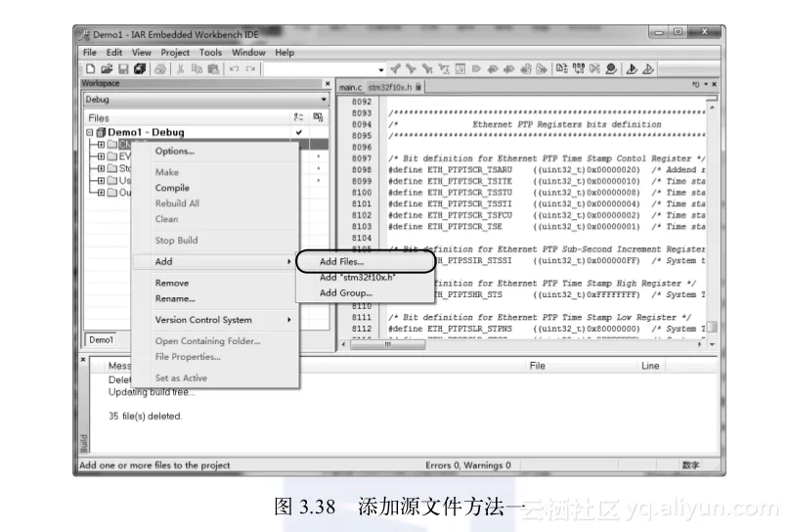The image size is (790, 532).
Task: Click the Stop Build toolbar icon
Action: point(595,69)
